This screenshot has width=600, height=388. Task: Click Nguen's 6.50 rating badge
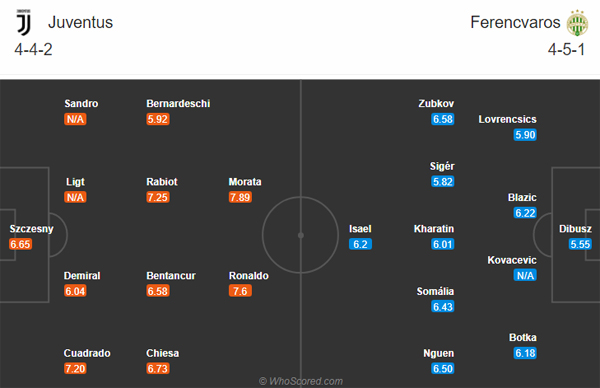[443, 368]
